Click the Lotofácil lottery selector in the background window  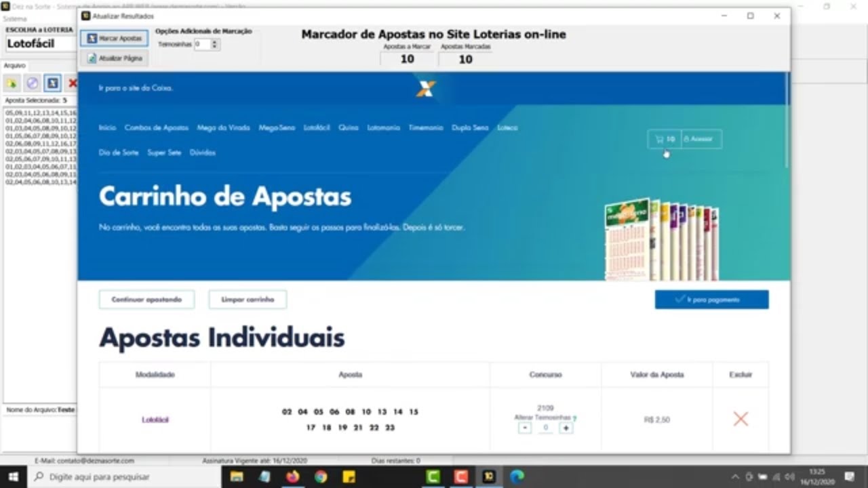click(40, 43)
